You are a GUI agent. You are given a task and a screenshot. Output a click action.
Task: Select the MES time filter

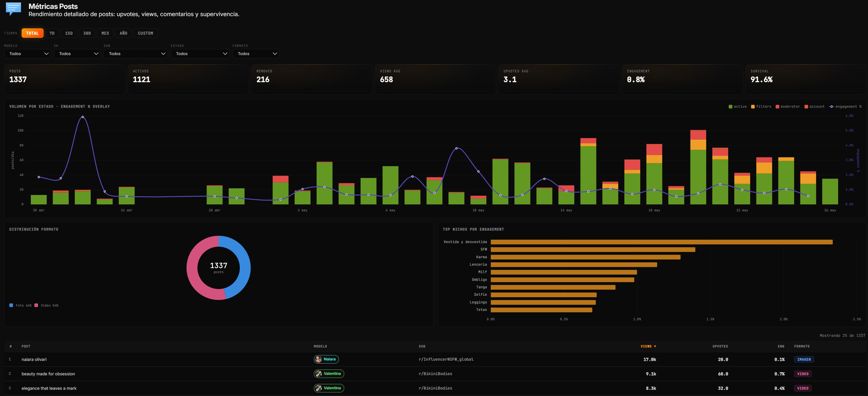tap(105, 33)
